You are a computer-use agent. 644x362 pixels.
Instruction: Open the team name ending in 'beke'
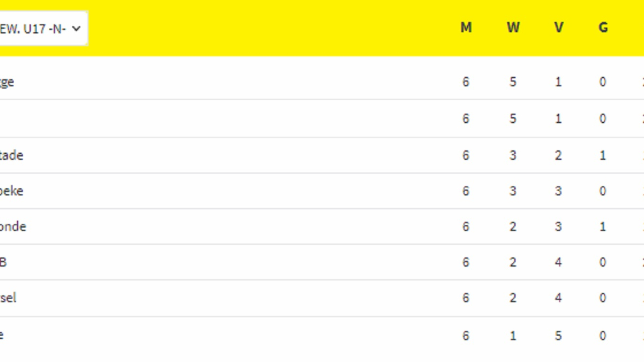coord(11,191)
